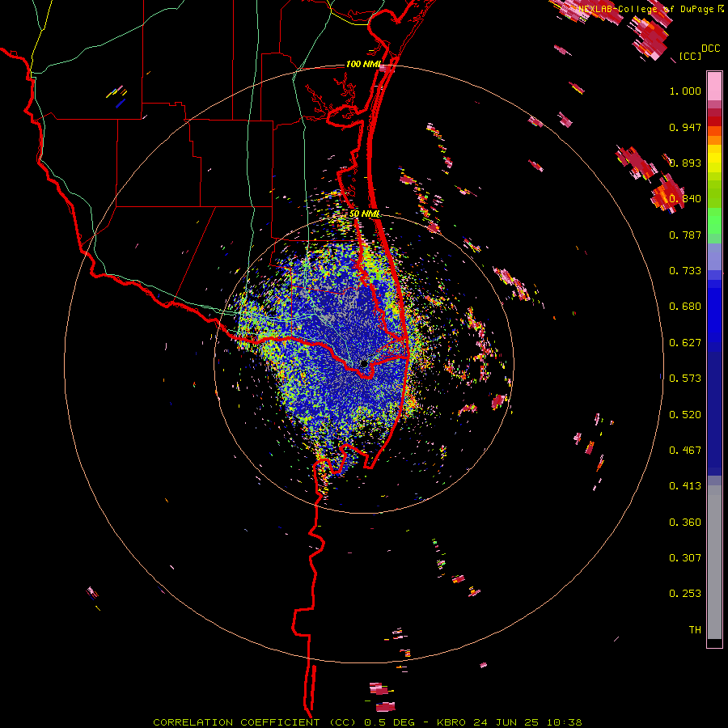
Task: Select the 0.627 scale value
Action: pos(685,343)
